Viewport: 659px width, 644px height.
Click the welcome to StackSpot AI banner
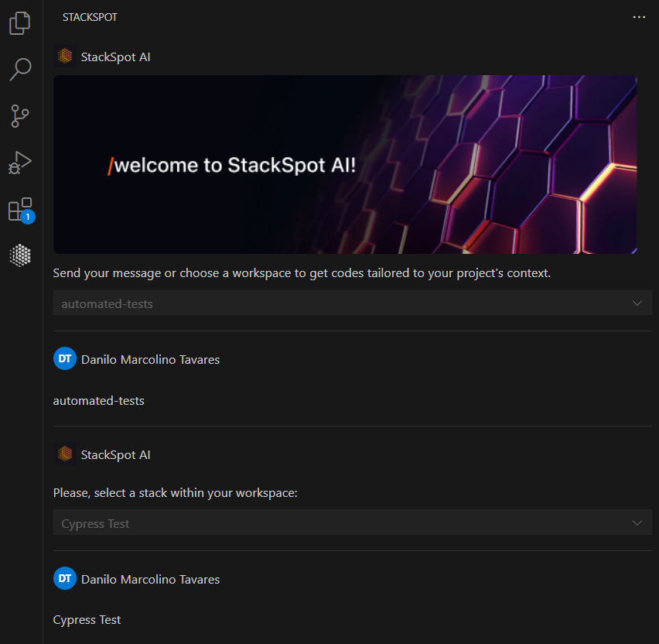click(x=345, y=164)
